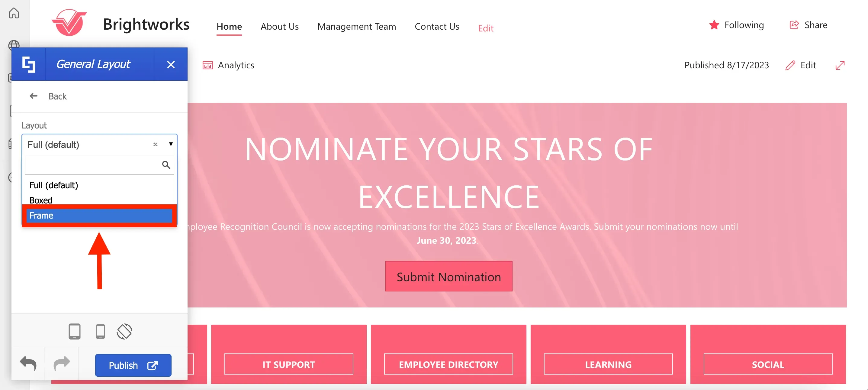Click the home icon in left sidebar
The width and height of the screenshot is (868, 390).
point(14,13)
